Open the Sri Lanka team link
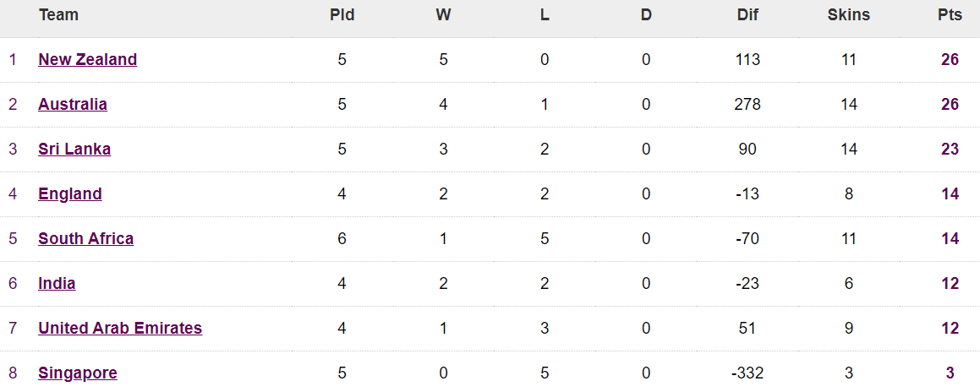This screenshot has height=392, width=980. coord(74,149)
